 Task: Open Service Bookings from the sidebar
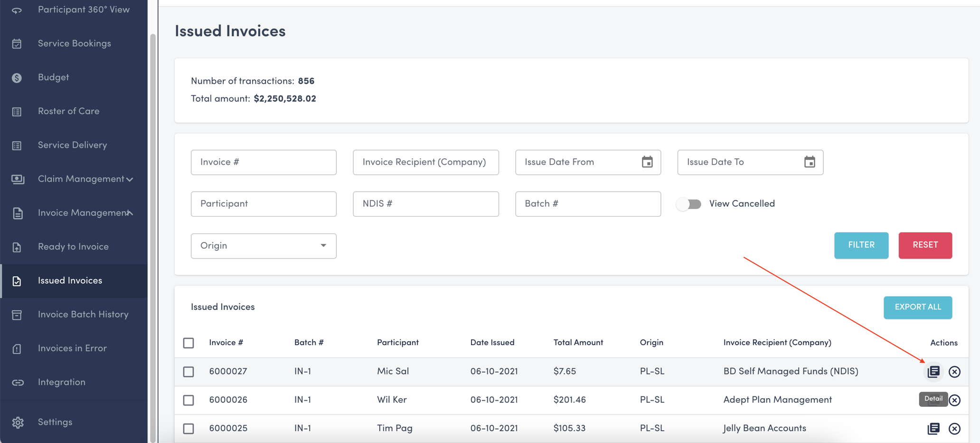[74, 43]
